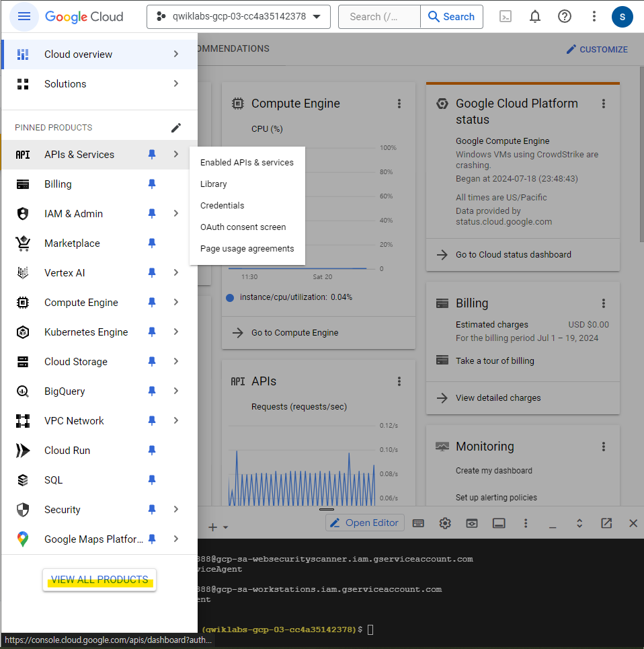The width and height of the screenshot is (644, 649).
Task: Open Billing card three-dot options
Action: pyautogui.click(x=604, y=303)
